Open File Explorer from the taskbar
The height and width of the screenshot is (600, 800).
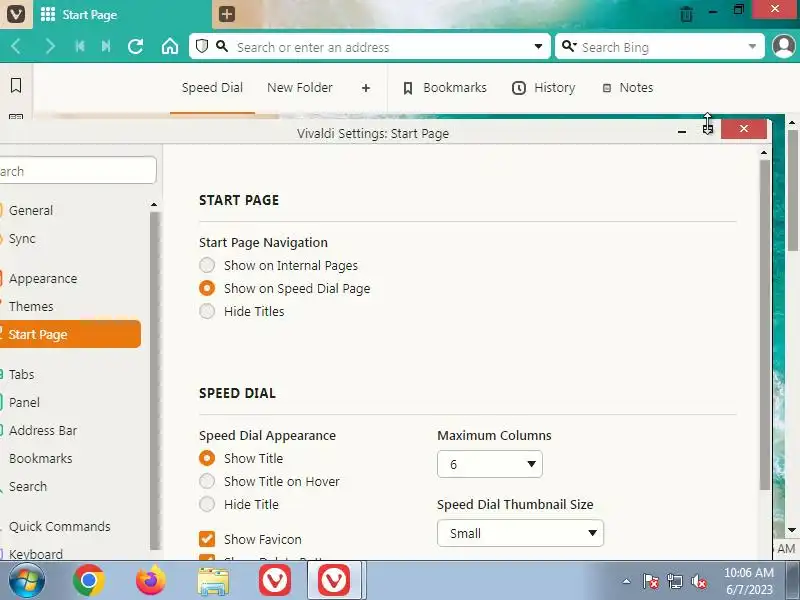point(213,582)
